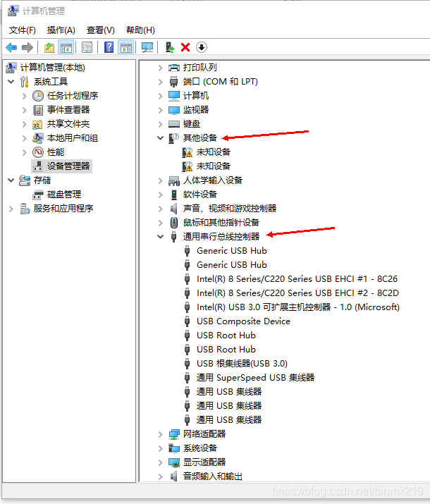The image size is (430, 504).
Task: Expand the 计算机 category chevron
Action: (x=160, y=96)
